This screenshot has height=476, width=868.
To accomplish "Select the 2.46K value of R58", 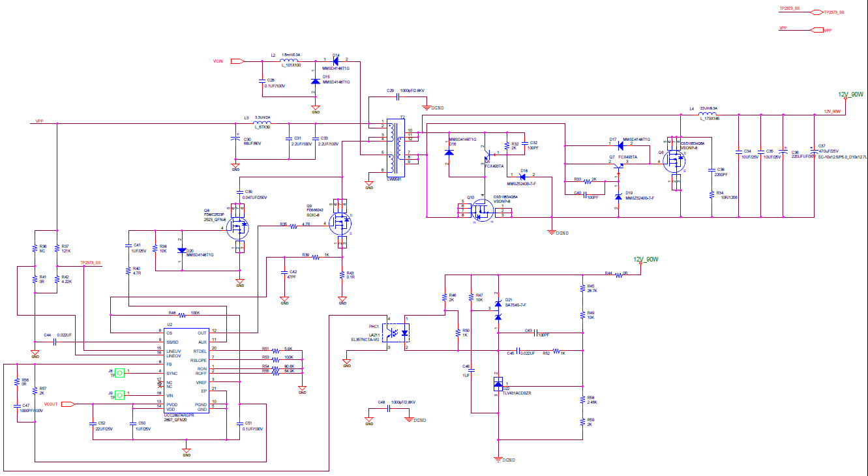I will pyautogui.click(x=592, y=402).
